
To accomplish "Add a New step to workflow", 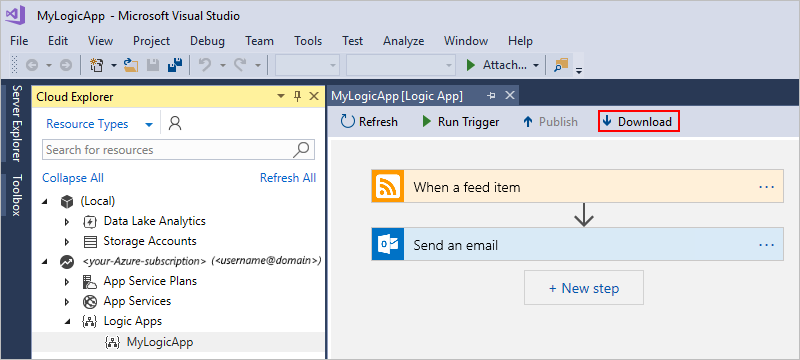I will (584, 288).
